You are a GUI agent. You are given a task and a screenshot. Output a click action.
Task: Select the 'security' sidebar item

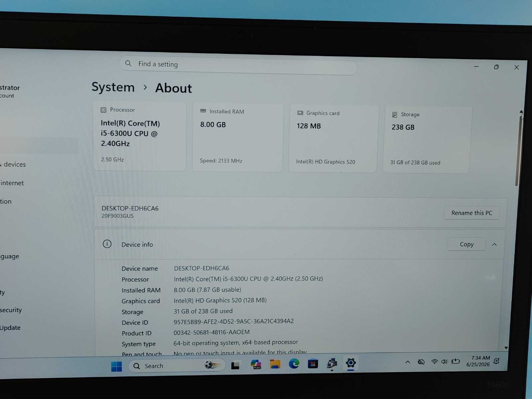point(11,310)
